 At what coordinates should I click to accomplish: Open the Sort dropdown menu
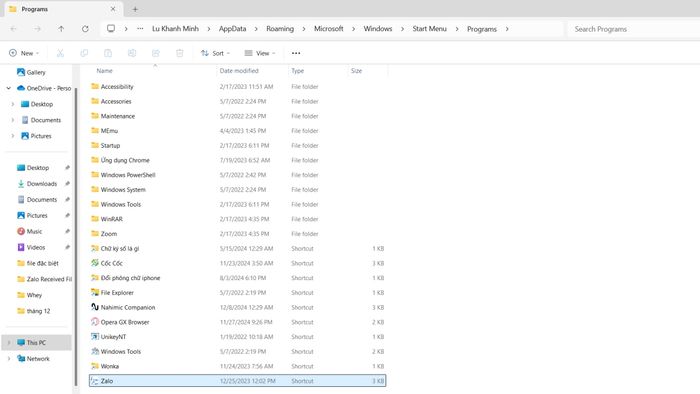215,53
